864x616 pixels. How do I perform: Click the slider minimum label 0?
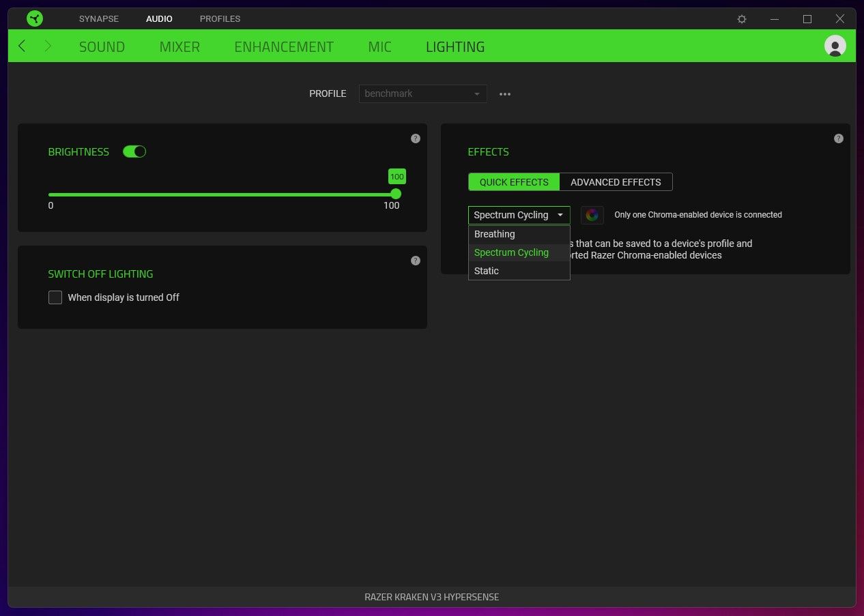[51, 205]
